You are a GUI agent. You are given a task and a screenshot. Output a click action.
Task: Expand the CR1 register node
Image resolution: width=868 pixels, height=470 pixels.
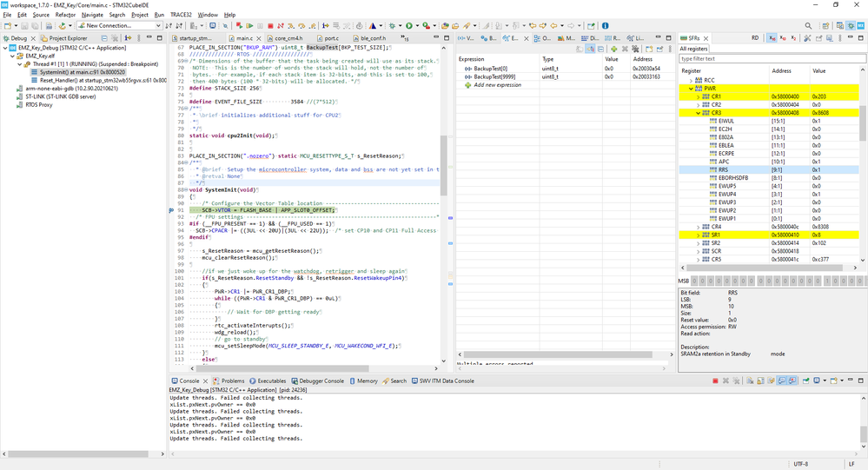tap(698, 96)
